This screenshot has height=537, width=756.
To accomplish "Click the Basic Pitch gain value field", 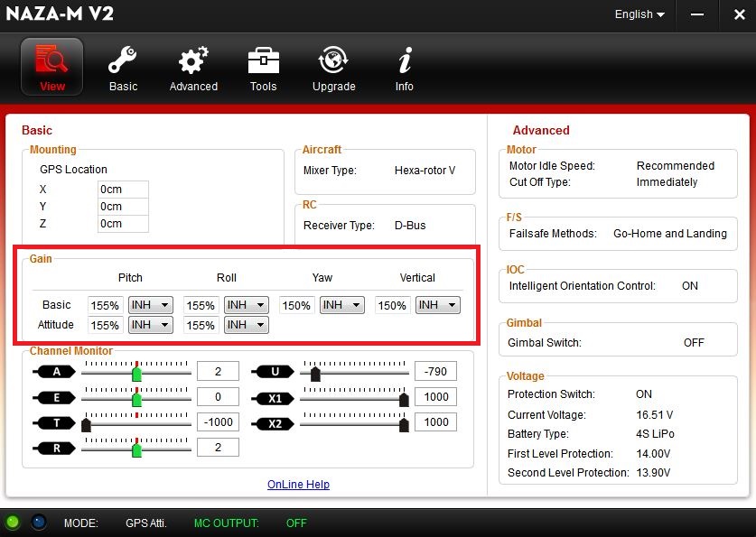I will tap(105, 305).
